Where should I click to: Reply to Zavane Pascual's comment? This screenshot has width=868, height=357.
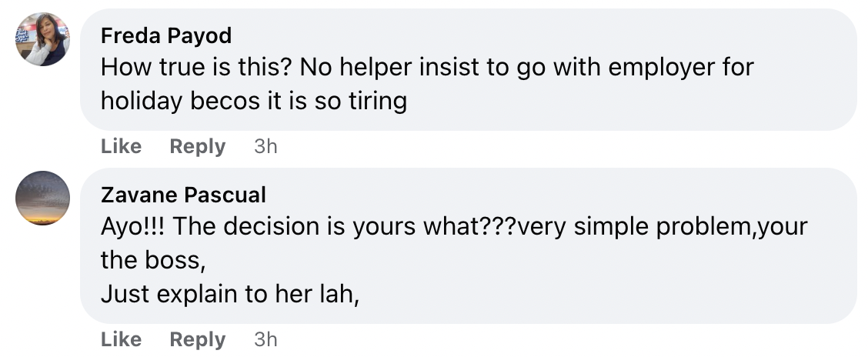(198, 339)
